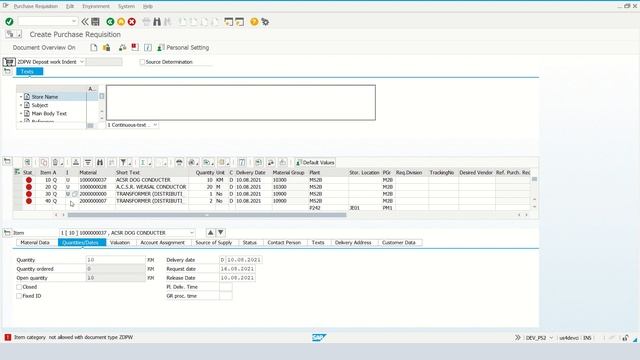The width and height of the screenshot is (640, 360).
Task: Expand the Store Name text node
Action: (x=21, y=97)
